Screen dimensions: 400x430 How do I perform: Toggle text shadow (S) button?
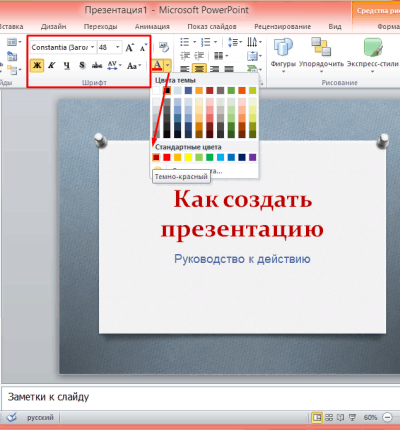click(82, 65)
